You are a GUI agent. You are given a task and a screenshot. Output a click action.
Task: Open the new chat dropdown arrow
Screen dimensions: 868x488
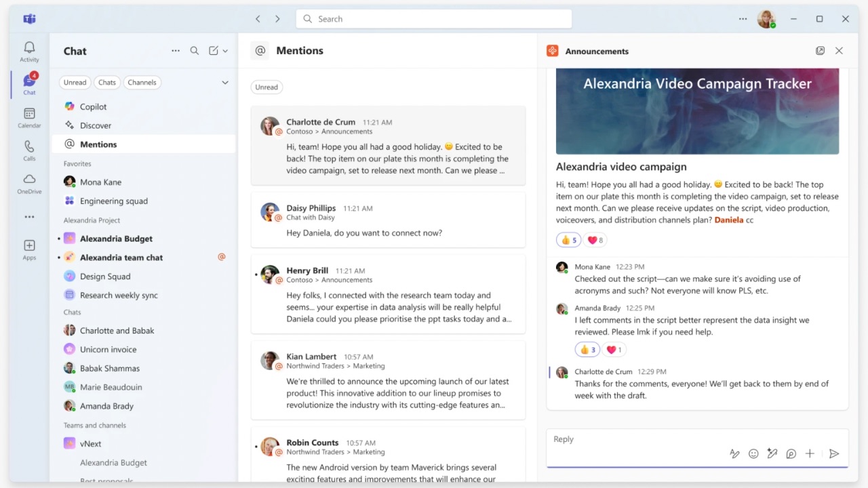point(224,51)
